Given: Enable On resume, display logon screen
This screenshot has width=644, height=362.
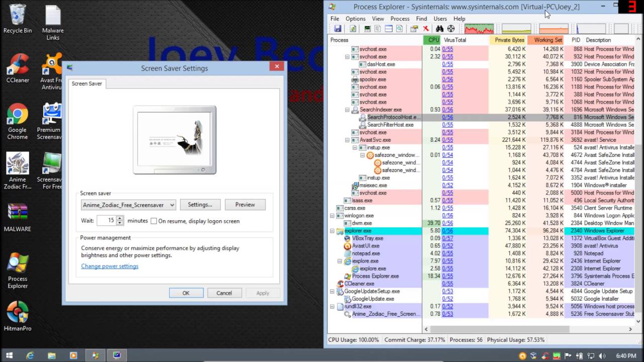Looking at the screenshot, I should pyautogui.click(x=154, y=221).
